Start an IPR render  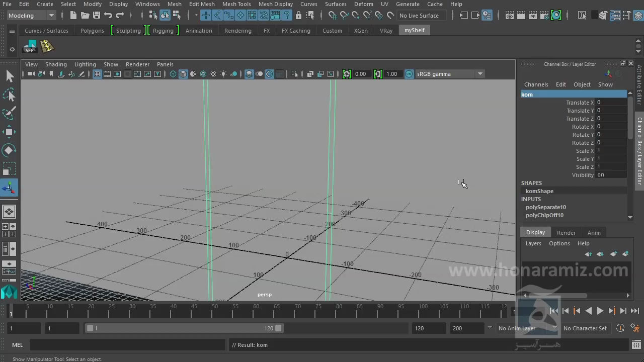(x=533, y=16)
